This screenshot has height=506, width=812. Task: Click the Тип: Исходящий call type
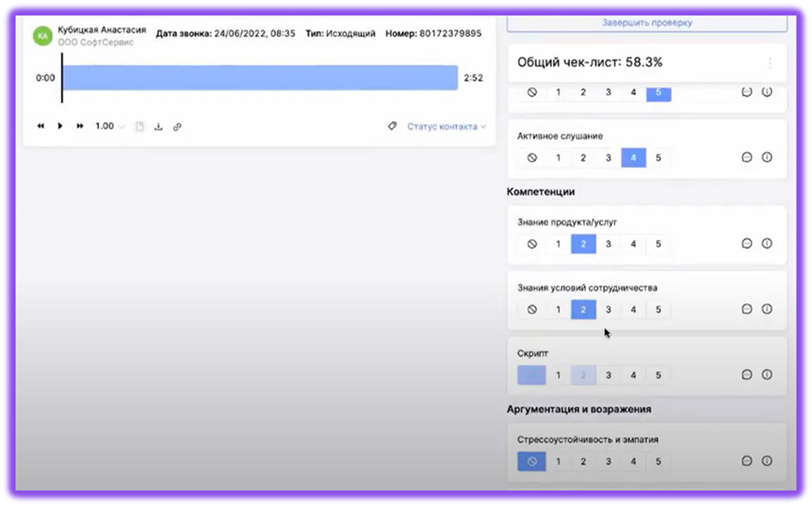(x=340, y=33)
